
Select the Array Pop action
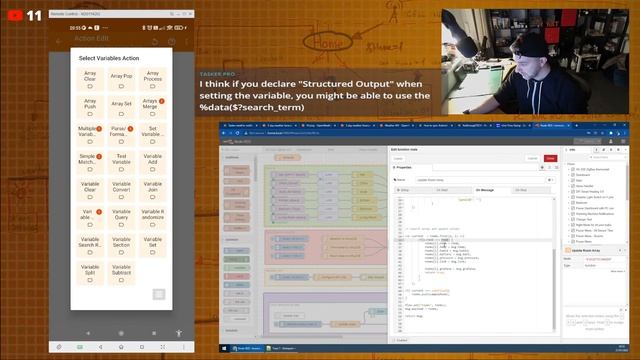tap(121, 80)
